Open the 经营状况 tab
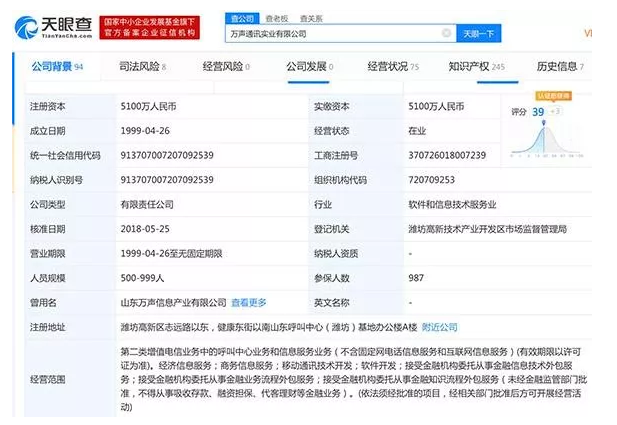Screen dimensions: 617x425 [x=393, y=67]
